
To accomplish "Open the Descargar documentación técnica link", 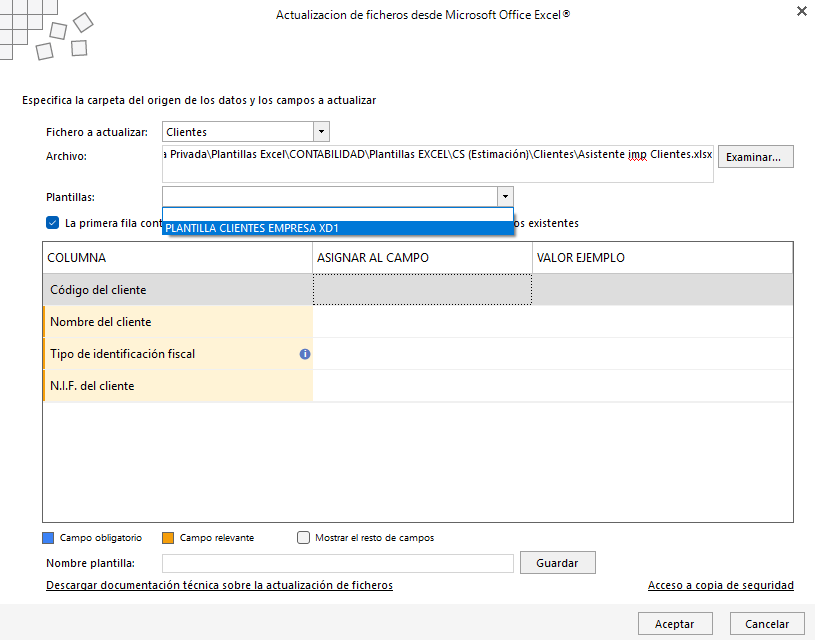I will (219, 585).
